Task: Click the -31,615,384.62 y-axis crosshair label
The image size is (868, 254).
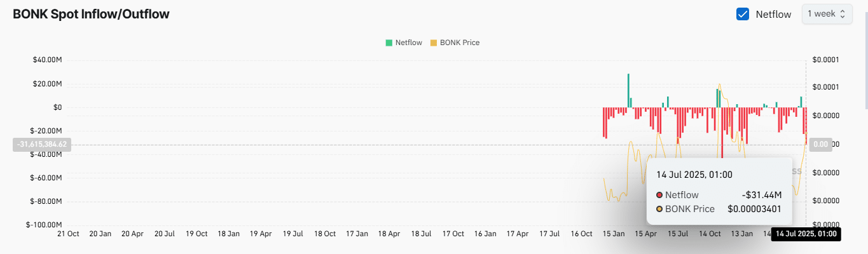Action: [x=41, y=145]
